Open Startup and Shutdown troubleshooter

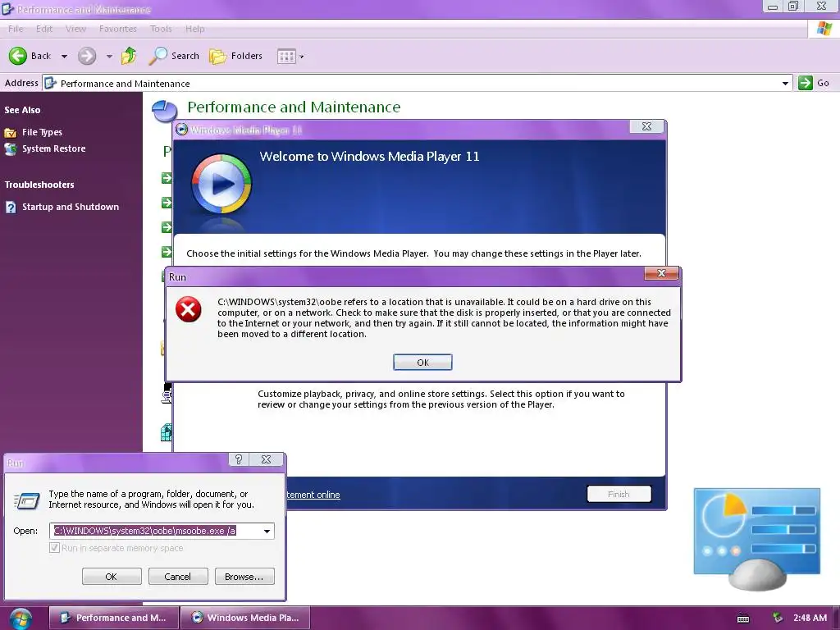[x=71, y=207]
